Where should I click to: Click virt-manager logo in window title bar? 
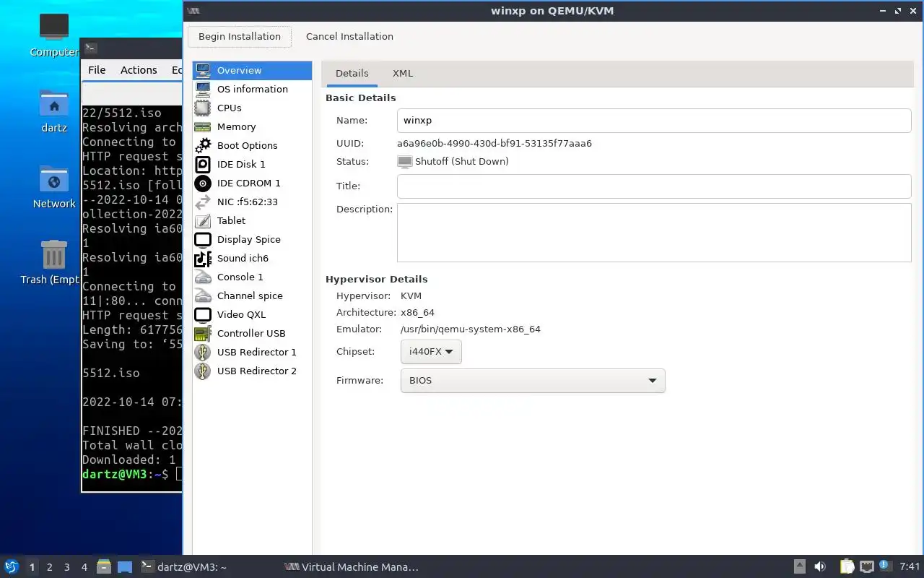click(x=193, y=11)
